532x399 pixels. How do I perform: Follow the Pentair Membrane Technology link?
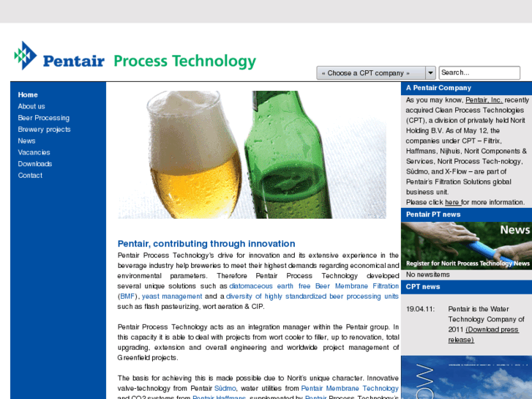pos(350,388)
